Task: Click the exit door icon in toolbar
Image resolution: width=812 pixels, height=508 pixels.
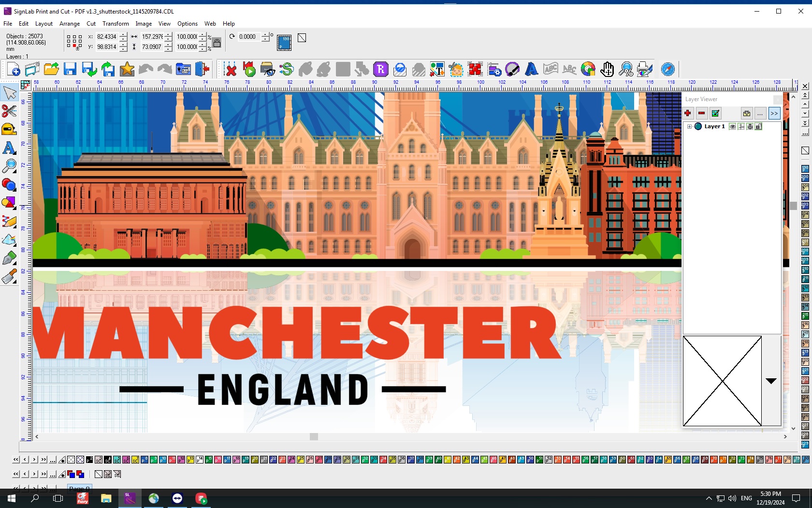Action: coord(203,69)
